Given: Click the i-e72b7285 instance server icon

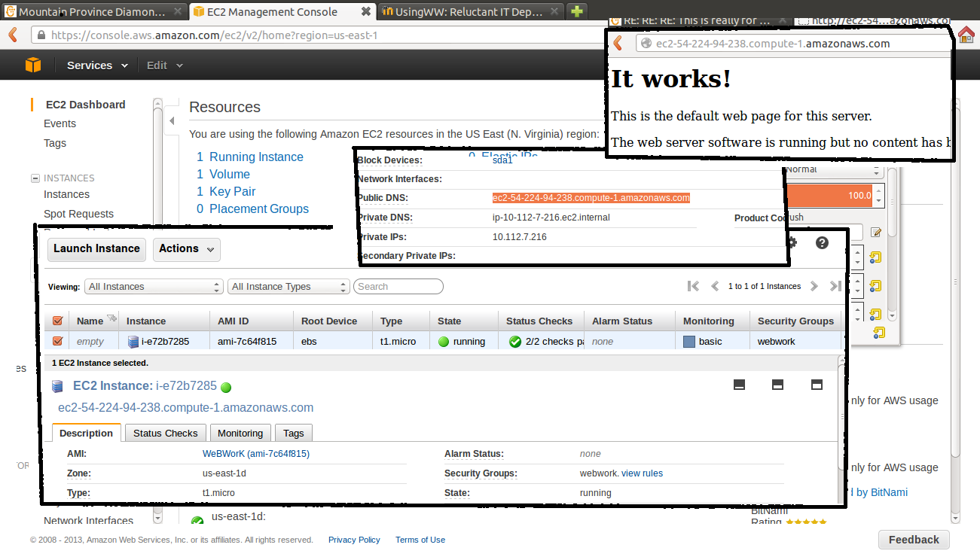Looking at the screenshot, I should [x=133, y=342].
